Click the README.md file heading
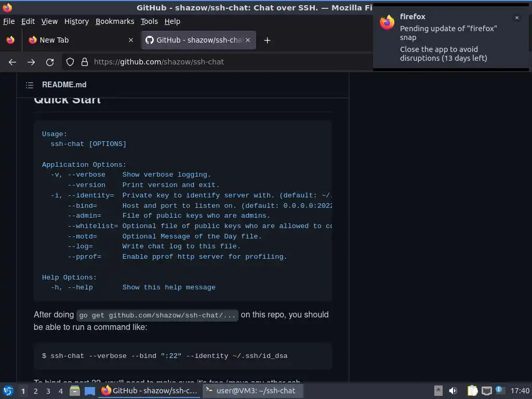 click(64, 85)
